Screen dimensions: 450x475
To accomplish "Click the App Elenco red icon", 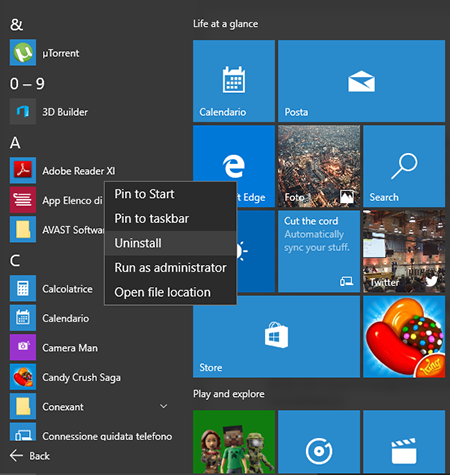I will (x=23, y=200).
